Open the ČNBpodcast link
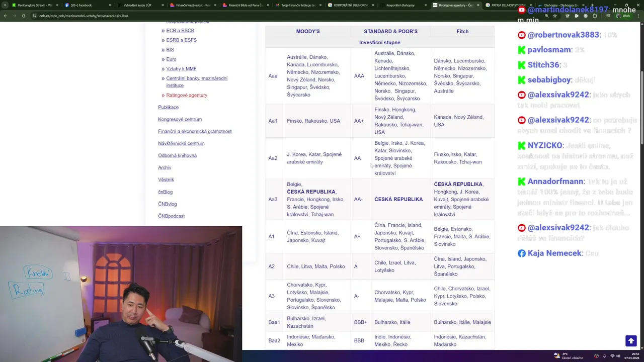 tap(171, 216)
